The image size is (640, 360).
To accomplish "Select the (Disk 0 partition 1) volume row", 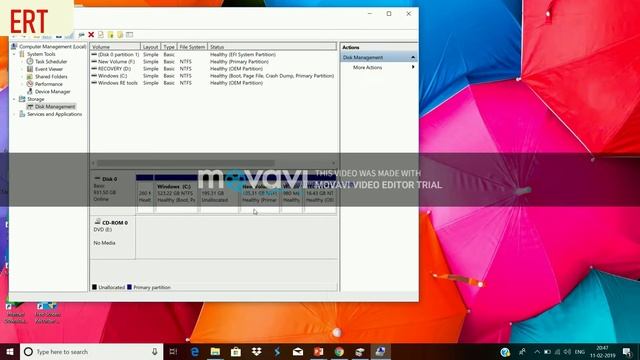I will point(213,55).
